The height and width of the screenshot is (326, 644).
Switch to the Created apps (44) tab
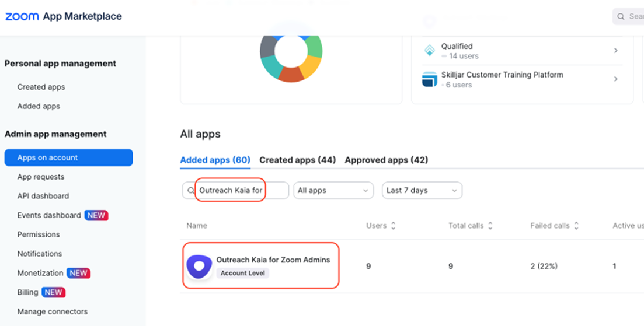pos(297,160)
